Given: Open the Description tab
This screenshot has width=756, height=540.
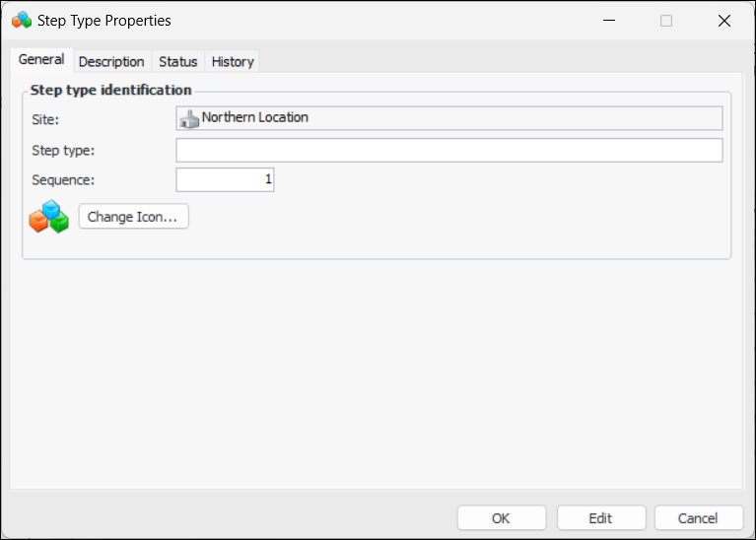Looking at the screenshot, I should (x=111, y=61).
